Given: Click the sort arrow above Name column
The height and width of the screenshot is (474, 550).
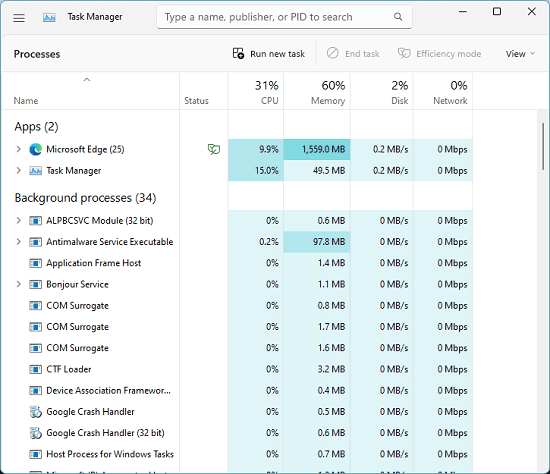Looking at the screenshot, I should click(x=87, y=80).
